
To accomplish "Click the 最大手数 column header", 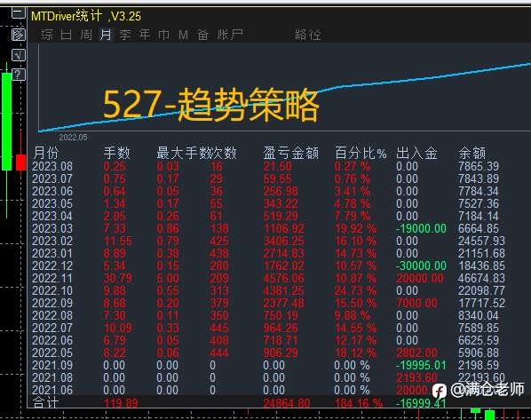I will 183,153.
